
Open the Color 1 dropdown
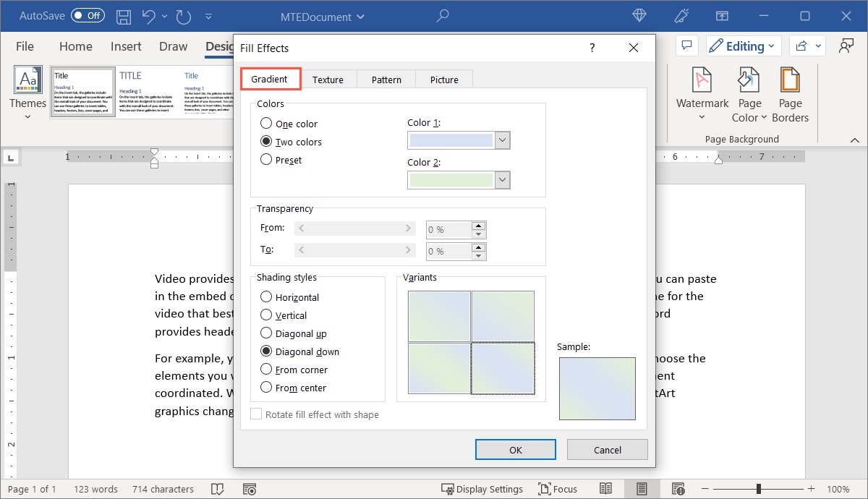coord(502,140)
